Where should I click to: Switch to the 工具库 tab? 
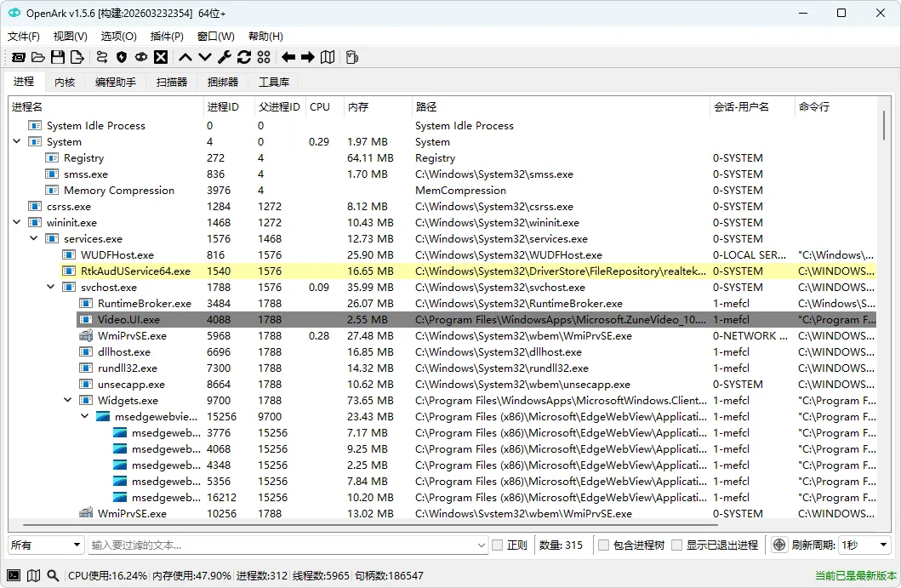point(274,83)
